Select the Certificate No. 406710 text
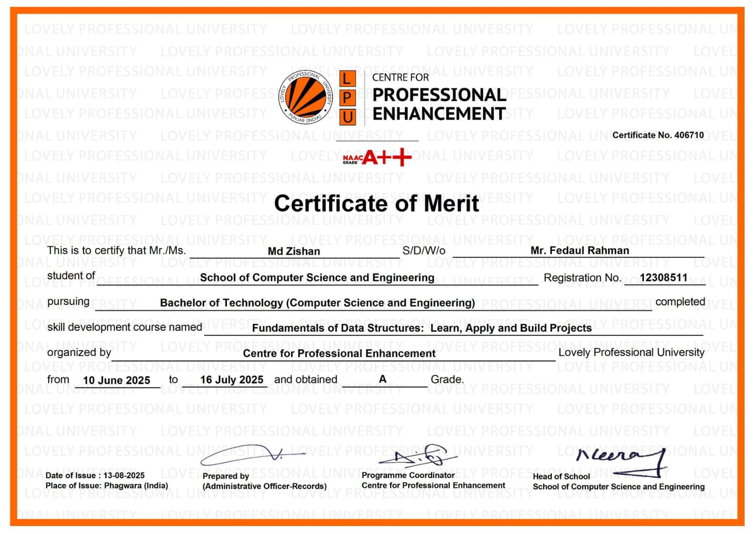 (x=658, y=135)
